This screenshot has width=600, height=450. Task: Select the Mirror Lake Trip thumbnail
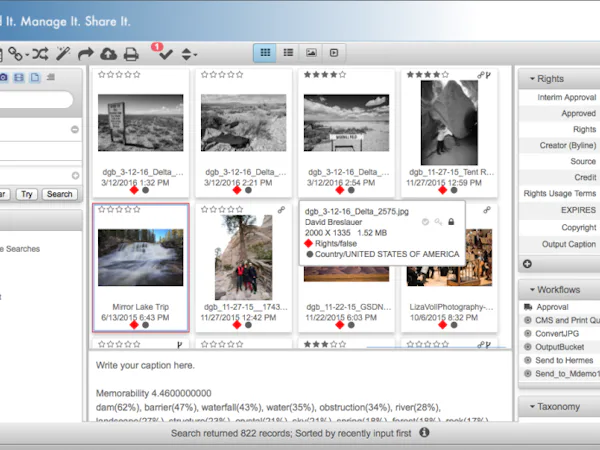click(140, 258)
